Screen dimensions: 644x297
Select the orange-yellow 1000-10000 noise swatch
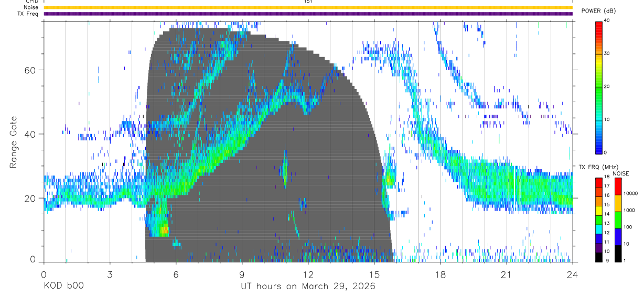(618, 203)
